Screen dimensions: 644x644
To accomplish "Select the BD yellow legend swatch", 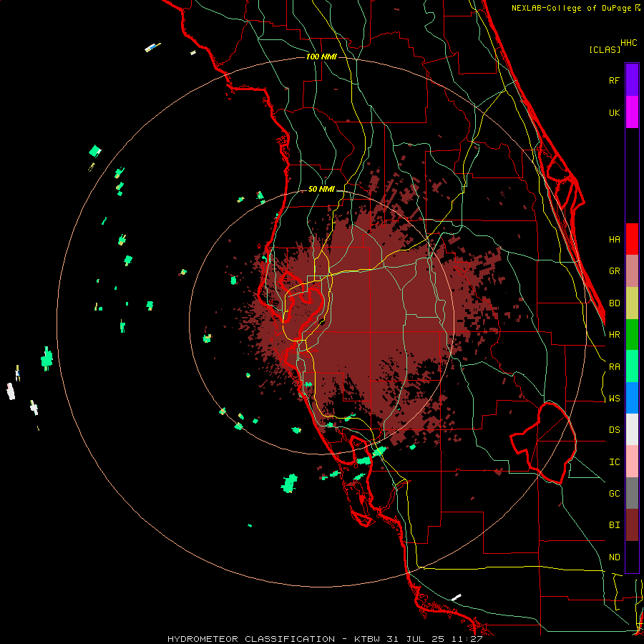I will [632, 303].
